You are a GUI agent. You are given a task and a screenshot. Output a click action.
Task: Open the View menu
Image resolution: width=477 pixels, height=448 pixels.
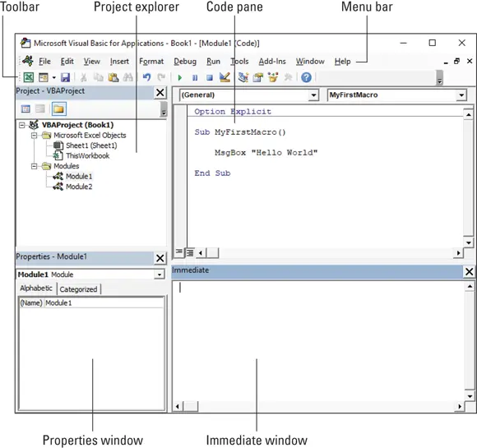tap(92, 62)
